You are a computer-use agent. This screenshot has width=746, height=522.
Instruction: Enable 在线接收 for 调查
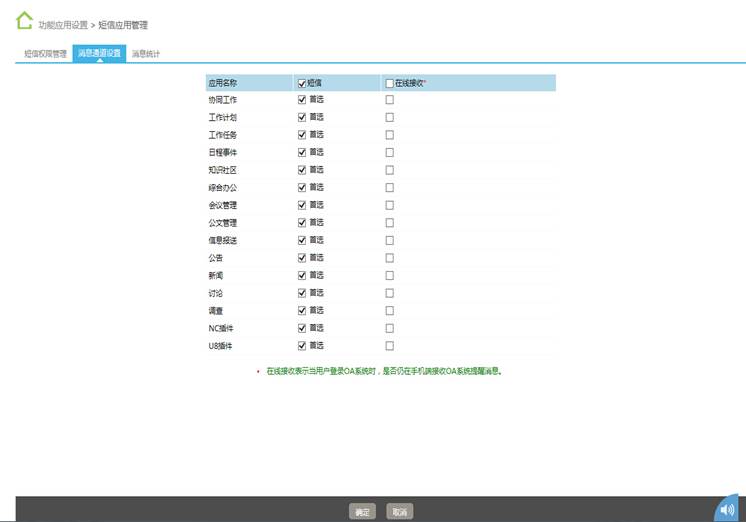tap(390, 310)
